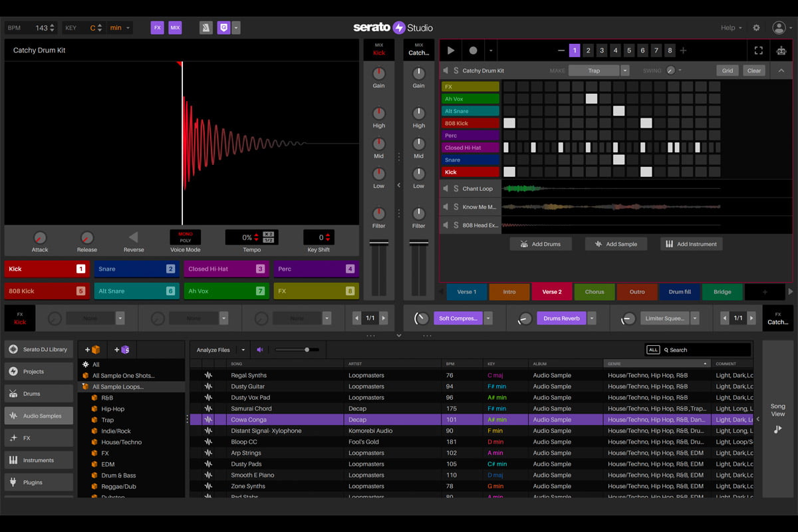Select pattern 2 in sequencer
Screen dimensions: 798x532
point(588,51)
